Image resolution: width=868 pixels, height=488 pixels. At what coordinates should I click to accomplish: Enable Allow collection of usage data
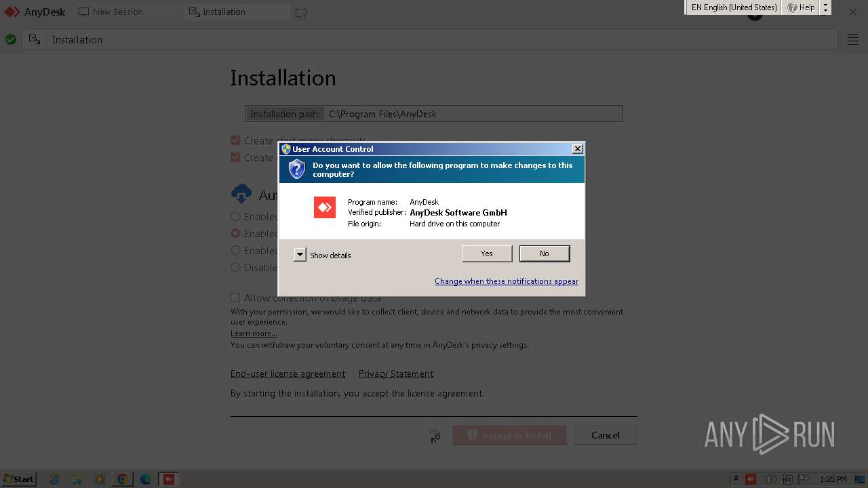tap(235, 298)
